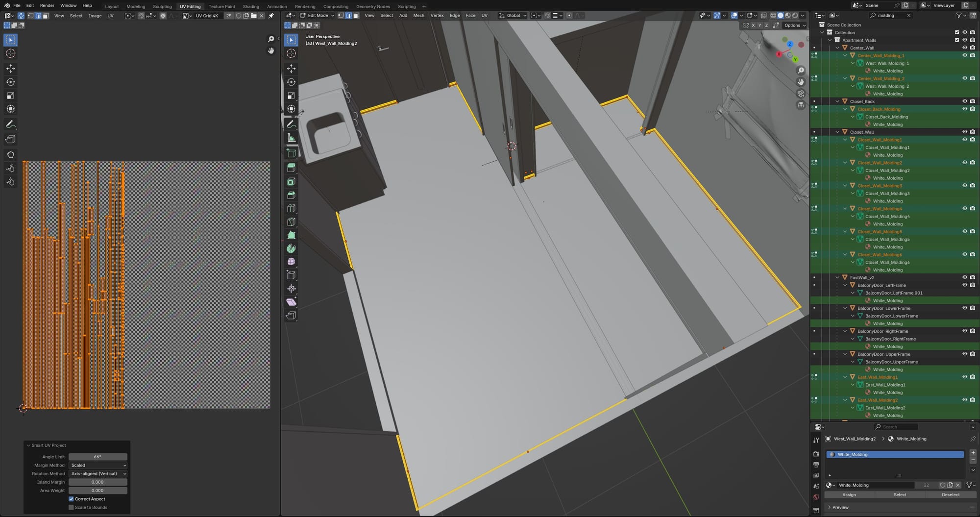Select the Add Cube tool in viewport

pyautogui.click(x=291, y=153)
